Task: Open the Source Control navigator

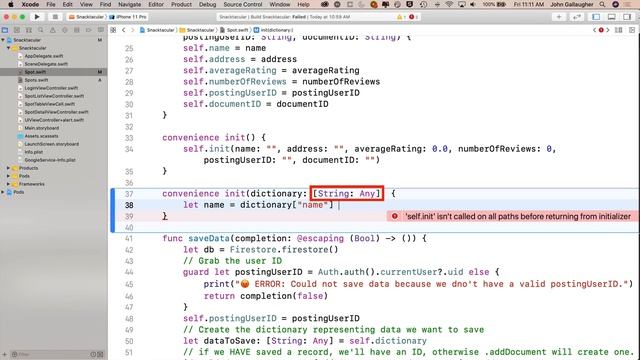Action: (17, 30)
